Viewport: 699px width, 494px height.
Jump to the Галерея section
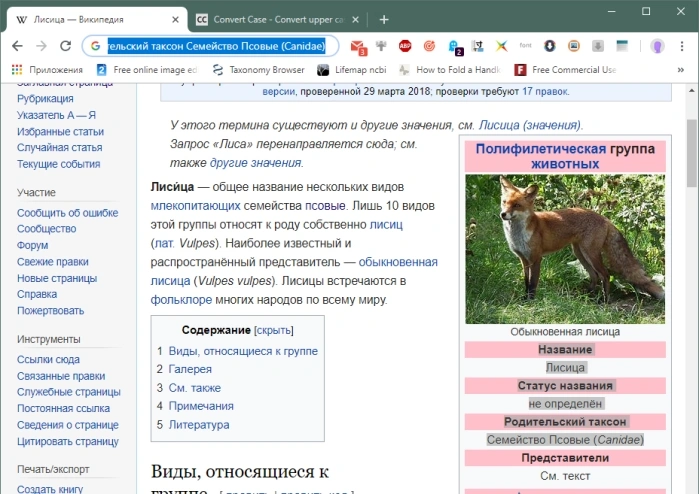coord(190,370)
